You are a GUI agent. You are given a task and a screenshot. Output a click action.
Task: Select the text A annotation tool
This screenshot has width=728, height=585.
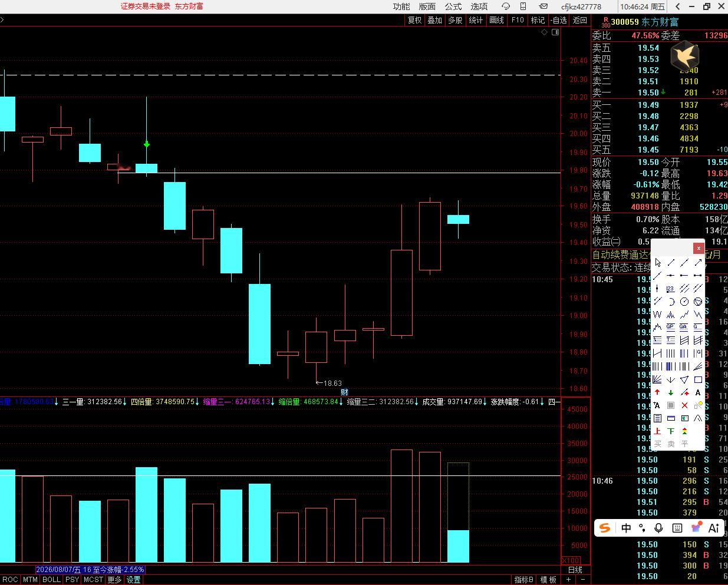(x=698, y=392)
